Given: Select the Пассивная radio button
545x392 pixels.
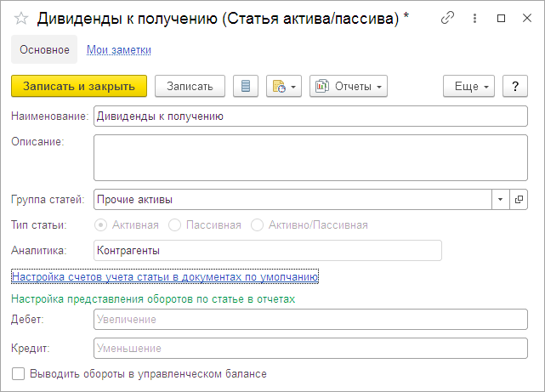Looking at the screenshot, I should point(175,225).
